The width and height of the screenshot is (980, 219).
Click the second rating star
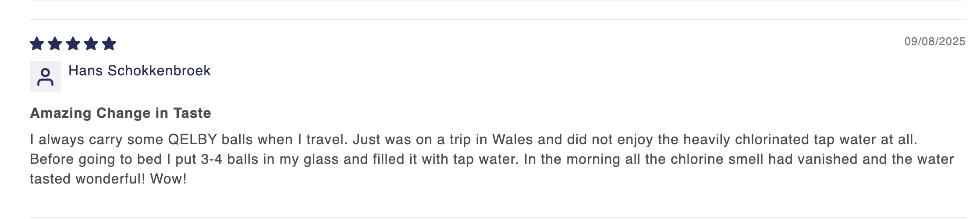[55, 44]
